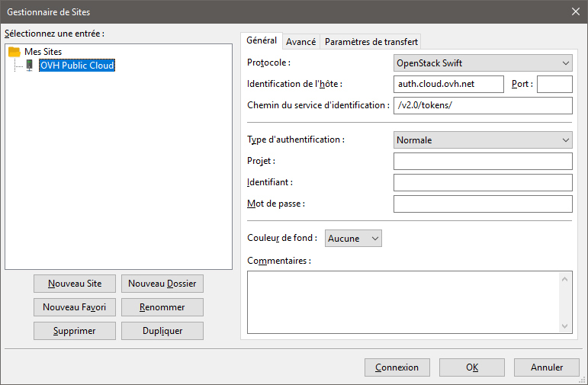588x385 pixels.
Task: Select the OVH Public Cloud site entry
Action: pyautogui.click(x=76, y=66)
